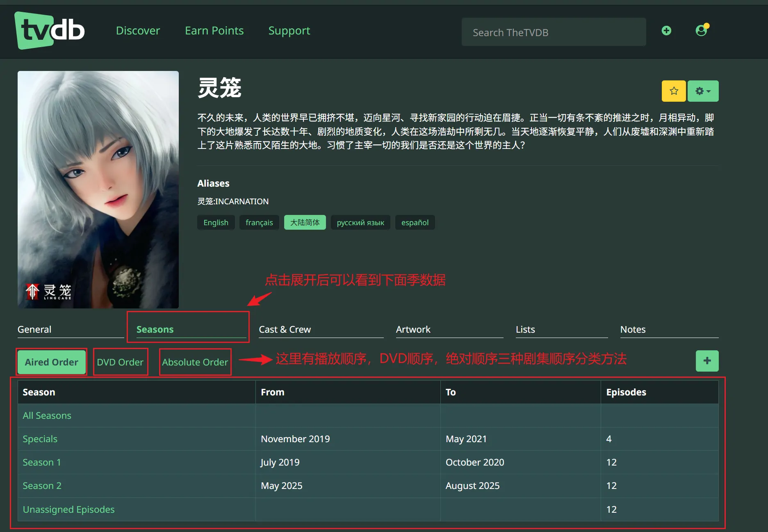Open the Artwork tab
Image resolution: width=768 pixels, height=532 pixels.
pyautogui.click(x=413, y=329)
